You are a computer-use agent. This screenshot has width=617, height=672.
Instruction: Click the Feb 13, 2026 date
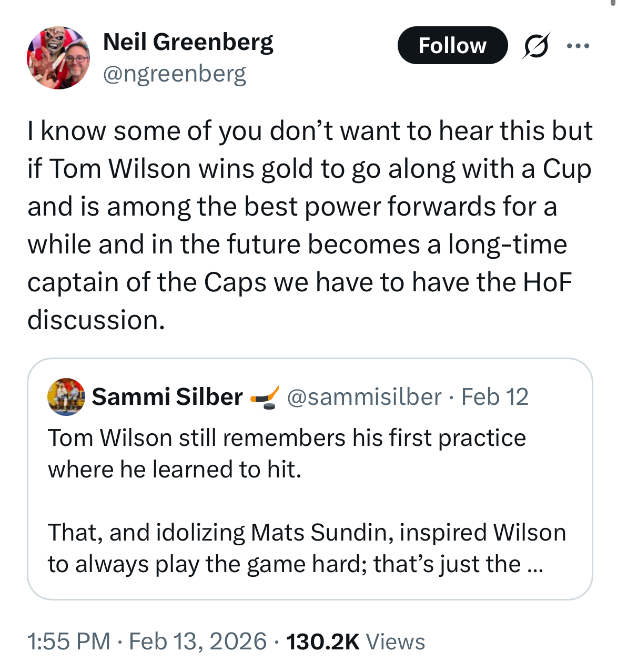tap(198, 642)
